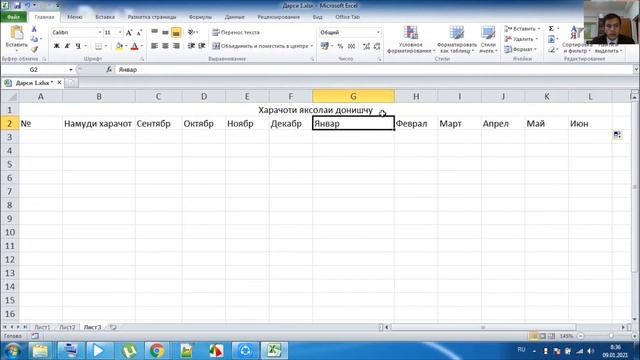The image size is (640, 360).
Task: Click the cell borders icon
Action: point(98,46)
